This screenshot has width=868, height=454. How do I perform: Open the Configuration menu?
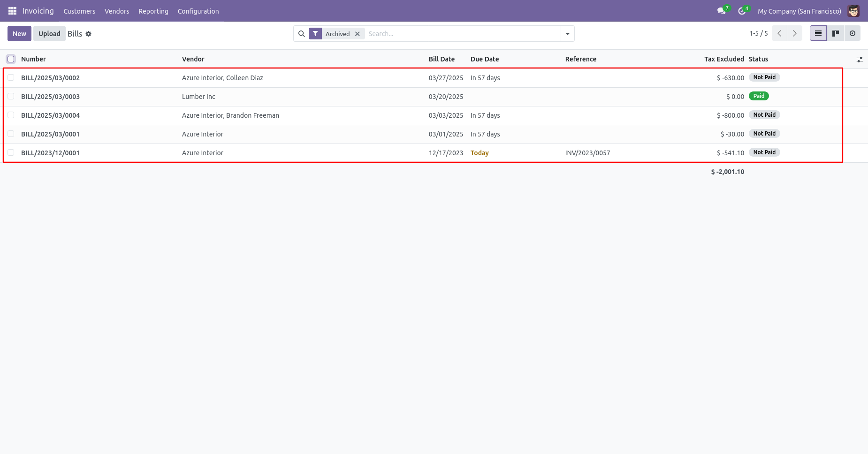pos(198,11)
